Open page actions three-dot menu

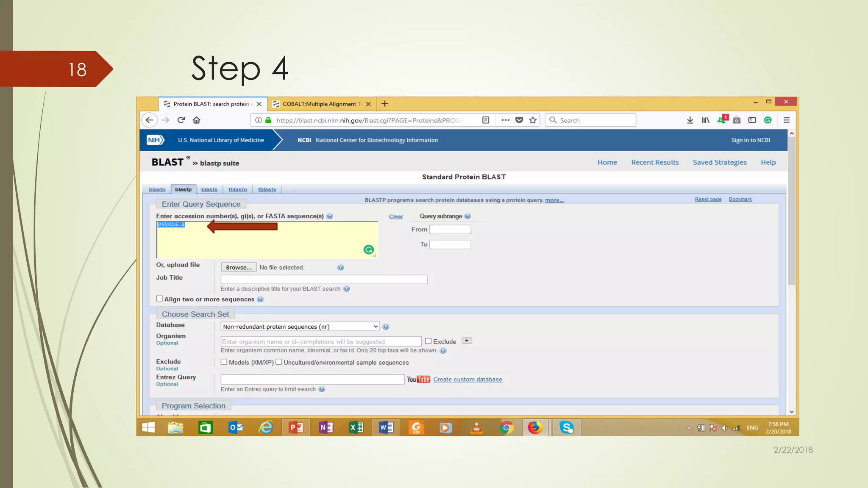[505, 120]
